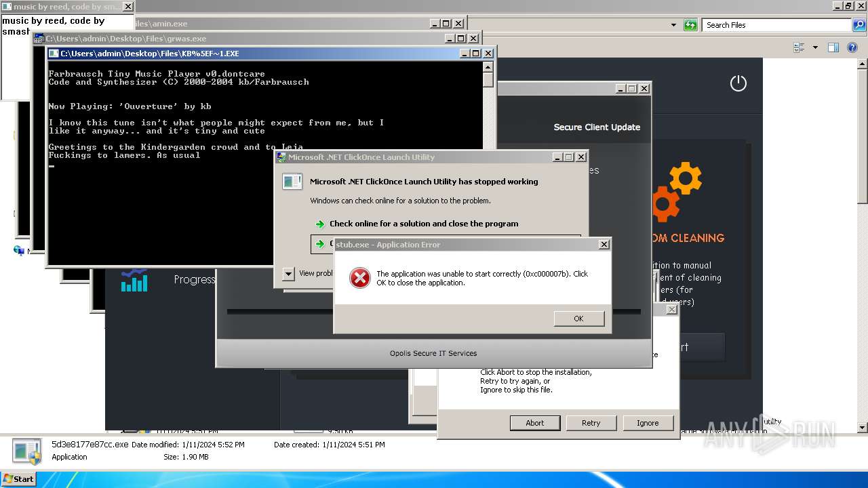Close the stub.exe Application Error dialog
Image resolution: width=868 pixels, height=488 pixels.
pos(604,245)
